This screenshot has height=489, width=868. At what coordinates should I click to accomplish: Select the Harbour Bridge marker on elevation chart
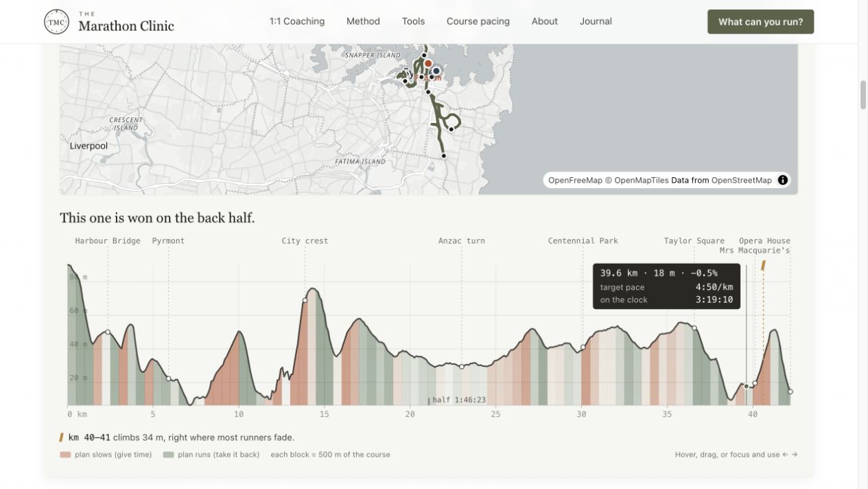pos(108,332)
